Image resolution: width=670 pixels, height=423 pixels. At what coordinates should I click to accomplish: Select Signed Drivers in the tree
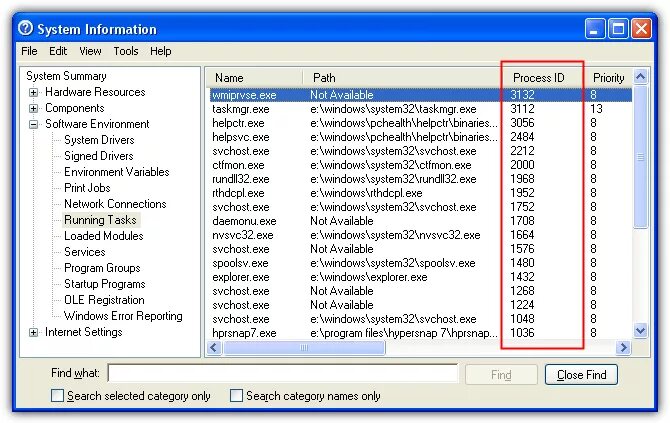[99, 156]
